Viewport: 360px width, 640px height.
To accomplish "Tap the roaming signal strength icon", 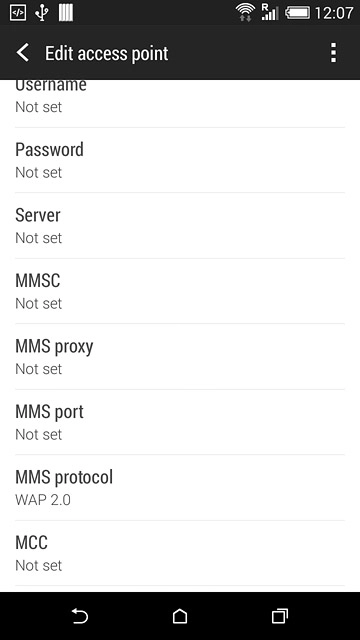I will (269, 13).
